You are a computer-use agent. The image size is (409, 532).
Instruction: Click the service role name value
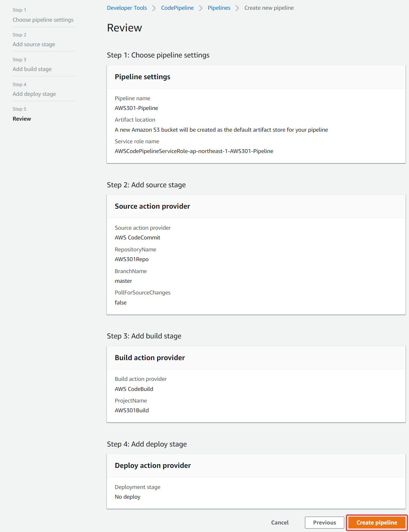(194, 151)
